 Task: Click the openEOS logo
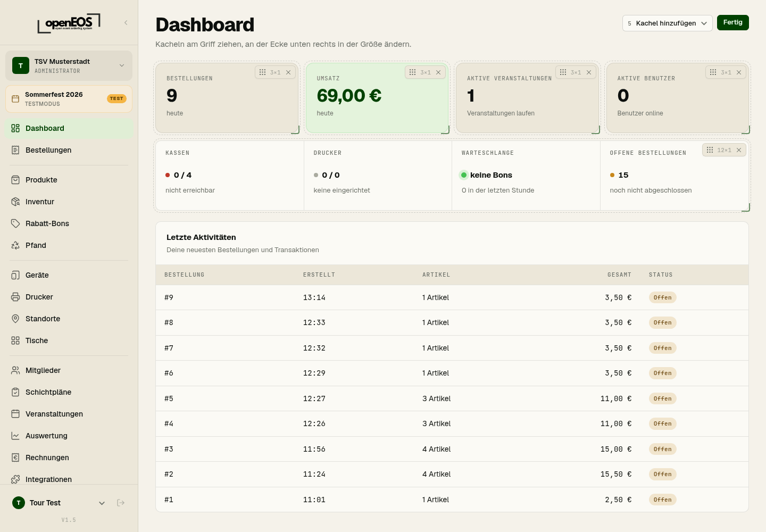coord(69,23)
